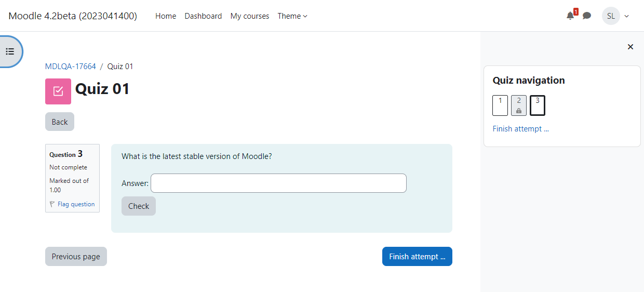Viewport: 644px width, 292px height.
Task: Open the course index drawer icon
Action: (10, 51)
